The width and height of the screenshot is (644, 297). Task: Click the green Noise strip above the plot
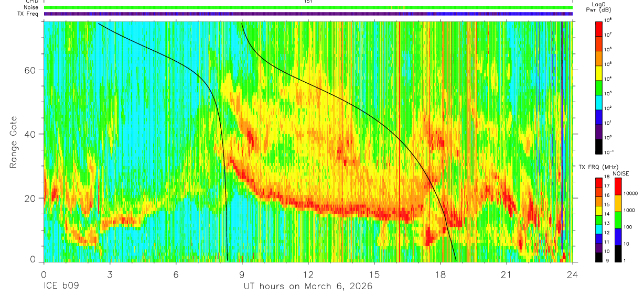(308, 7)
